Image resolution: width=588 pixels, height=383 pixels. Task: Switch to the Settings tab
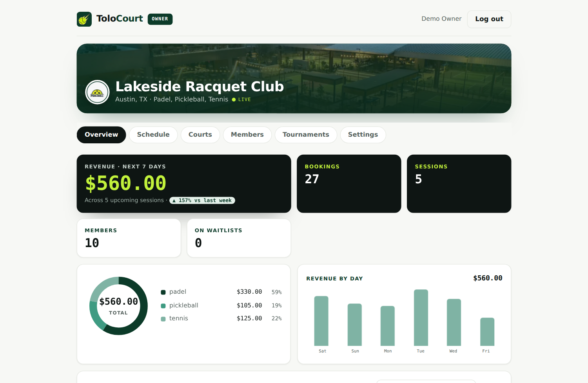[x=363, y=135]
